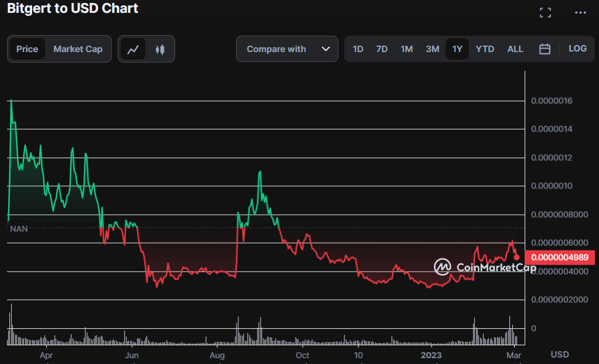Click the date label 10 on axis
This screenshot has width=599, height=364.
click(x=358, y=355)
